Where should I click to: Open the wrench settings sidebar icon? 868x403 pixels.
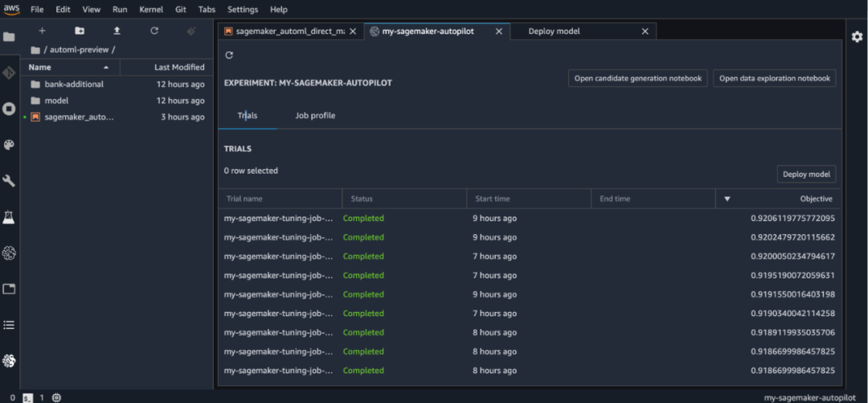click(10, 181)
